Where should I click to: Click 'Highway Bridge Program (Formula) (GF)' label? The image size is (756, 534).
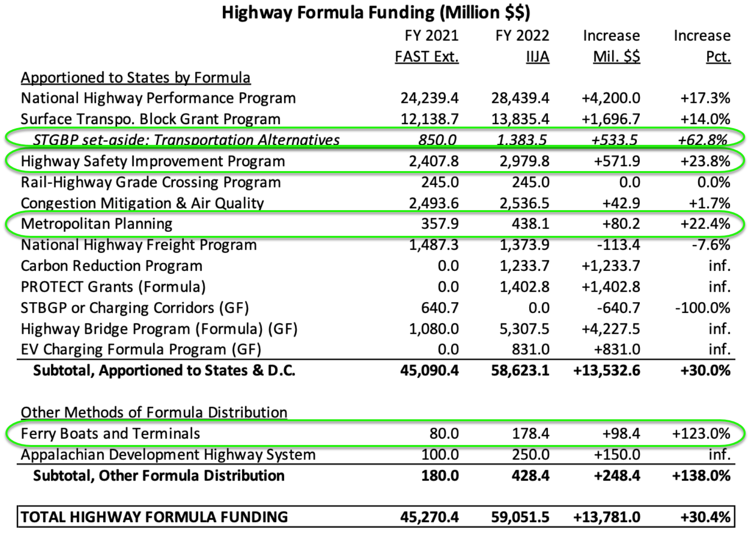click(159, 329)
